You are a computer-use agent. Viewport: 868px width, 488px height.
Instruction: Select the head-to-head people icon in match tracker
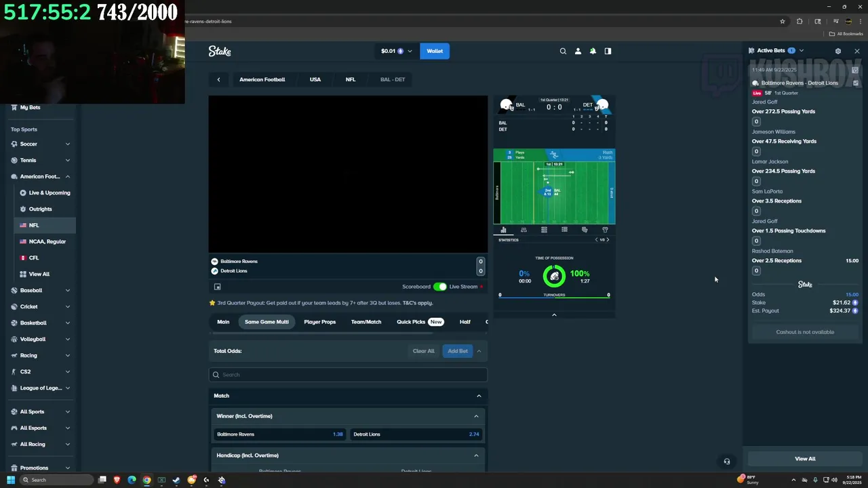tap(524, 230)
